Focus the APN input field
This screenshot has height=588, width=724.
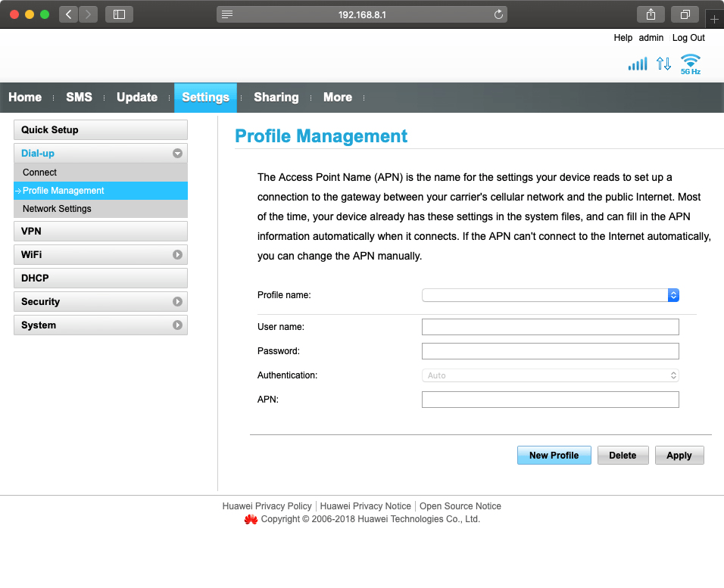coord(550,400)
